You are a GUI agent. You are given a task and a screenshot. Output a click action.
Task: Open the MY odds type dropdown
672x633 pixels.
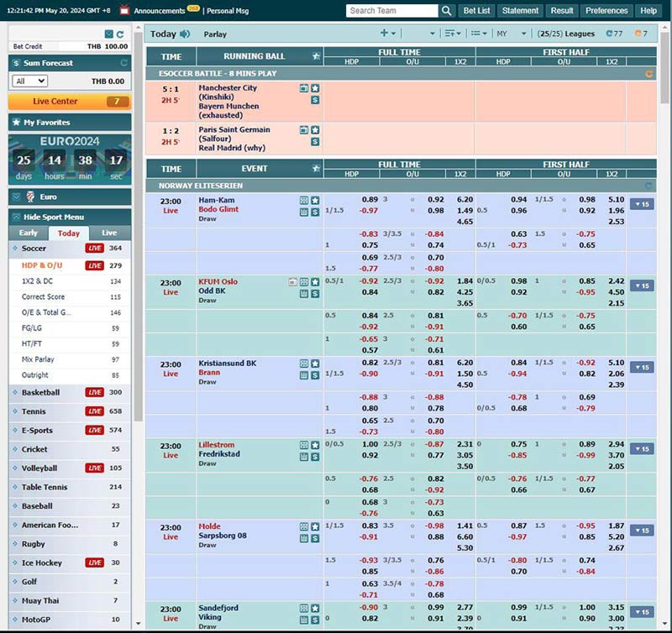tap(511, 34)
